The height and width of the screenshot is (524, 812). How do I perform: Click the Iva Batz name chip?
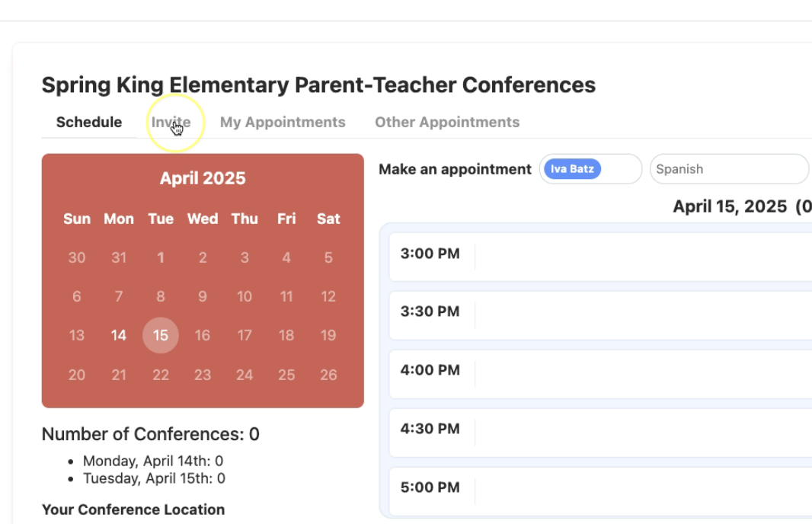pos(572,169)
